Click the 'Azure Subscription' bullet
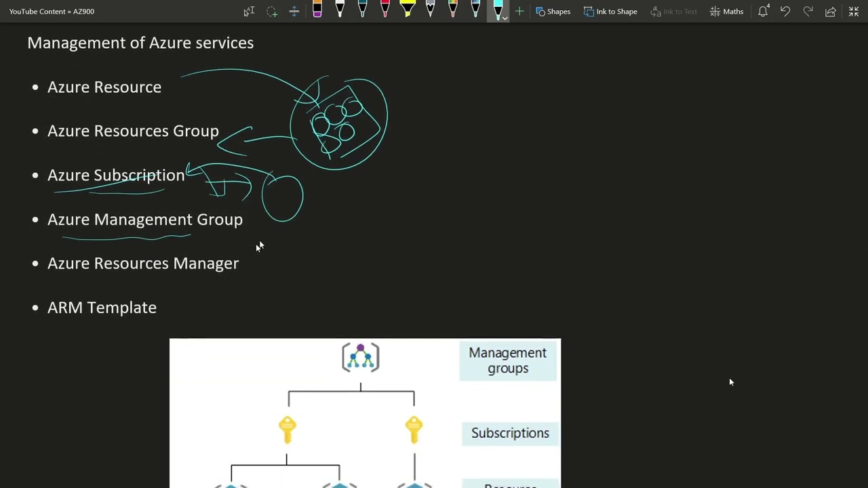The height and width of the screenshot is (488, 868). [116, 176]
